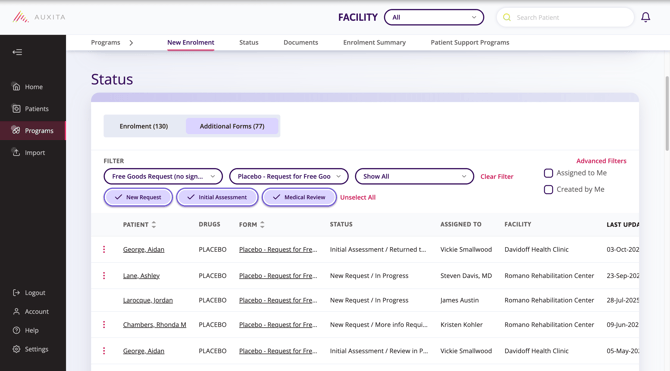The height and width of the screenshot is (371, 670).
Task: Open Patient Support Programs tab
Action: pos(470,42)
